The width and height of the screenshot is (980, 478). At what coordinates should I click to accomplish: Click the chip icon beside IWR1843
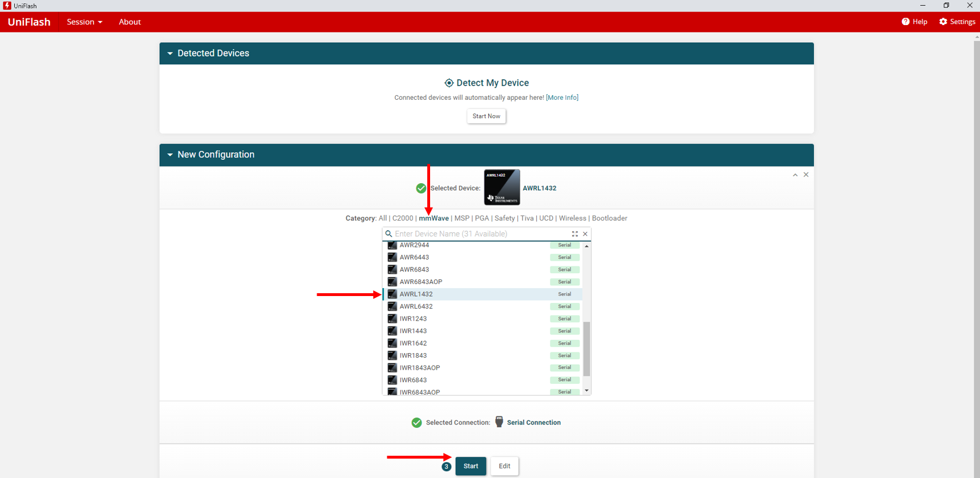392,355
